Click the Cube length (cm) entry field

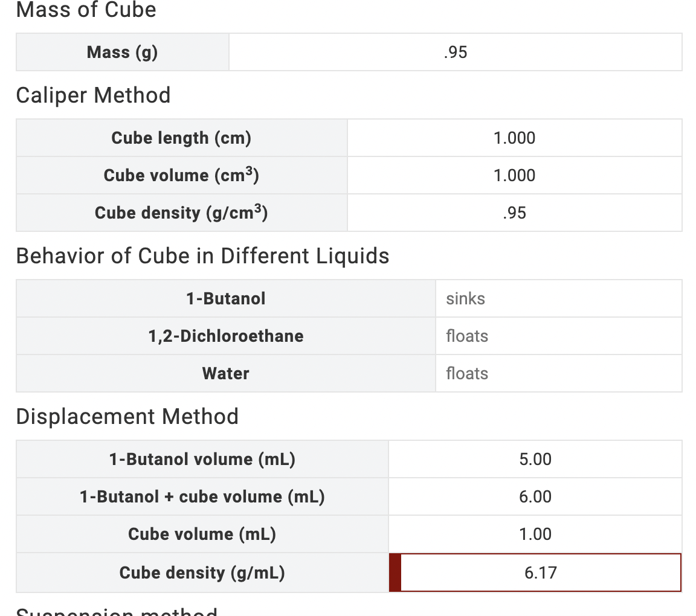click(514, 138)
